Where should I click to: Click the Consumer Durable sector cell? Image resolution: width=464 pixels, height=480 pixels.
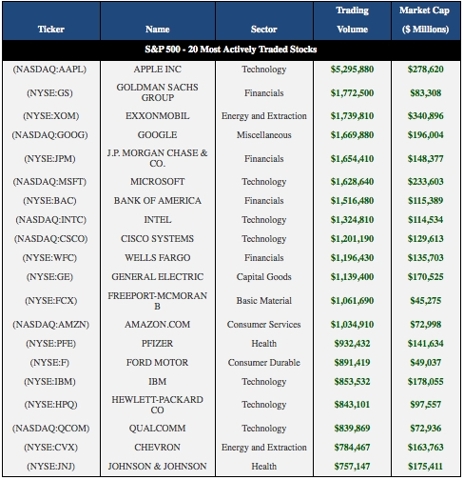pyautogui.click(x=264, y=362)
